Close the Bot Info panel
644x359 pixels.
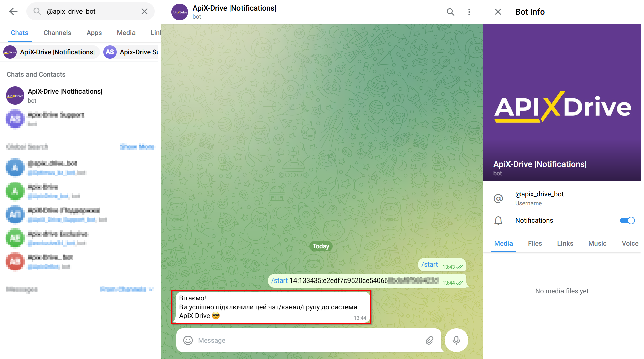coord(498,12)
